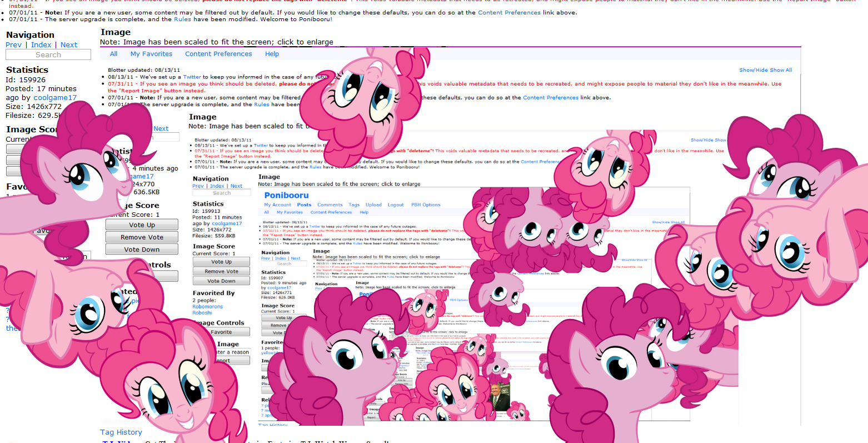This screenshot has width=868, height=443.
Task: Focus the Search box above Id 159926 statistics
Action: [x=48, y=54]
